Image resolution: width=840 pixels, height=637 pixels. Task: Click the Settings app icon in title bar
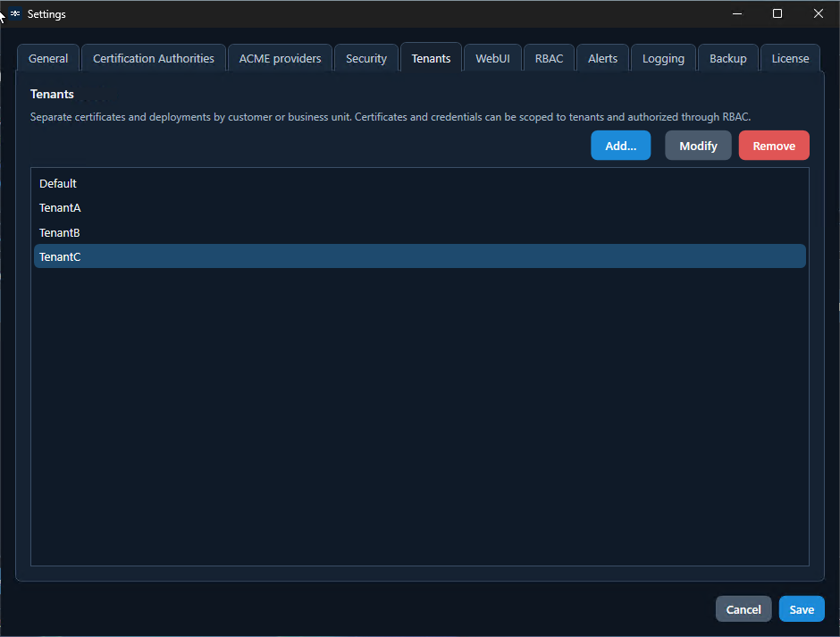click(x=15, y=13)
